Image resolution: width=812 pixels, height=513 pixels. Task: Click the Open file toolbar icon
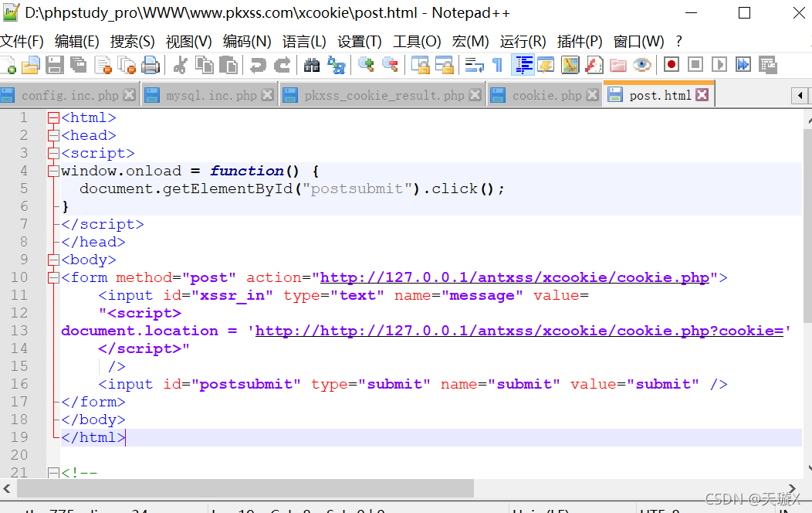[31, 66]
